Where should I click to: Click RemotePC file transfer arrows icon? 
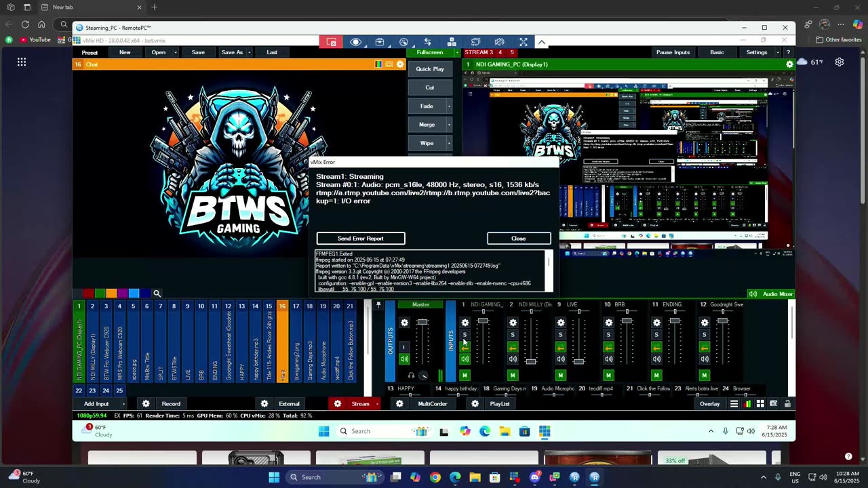427,42
